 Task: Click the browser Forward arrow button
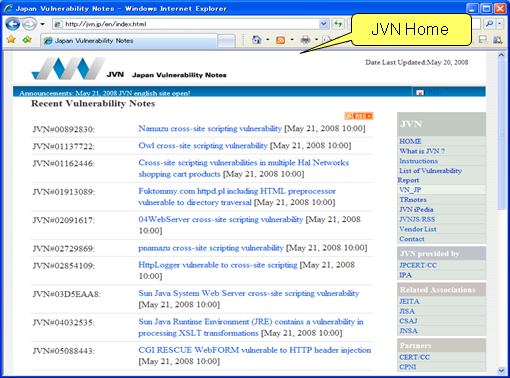pyautogui.click(x=30, y=24)
